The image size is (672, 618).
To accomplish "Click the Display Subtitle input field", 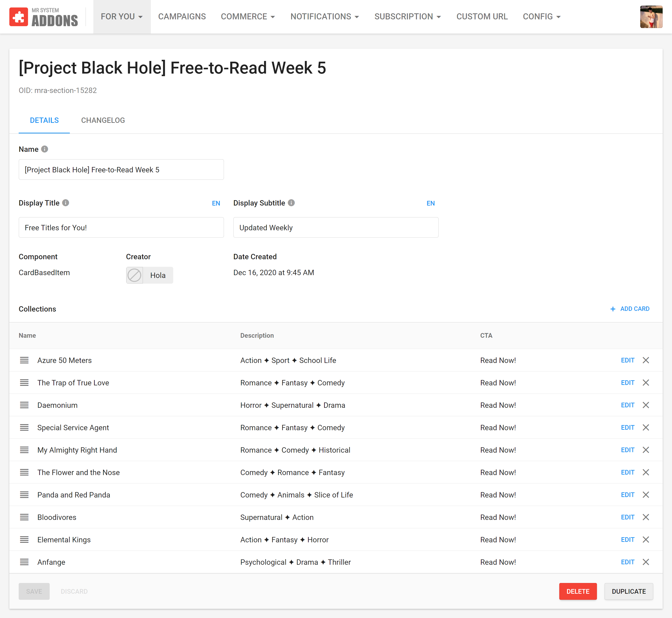I will [336, 227].
